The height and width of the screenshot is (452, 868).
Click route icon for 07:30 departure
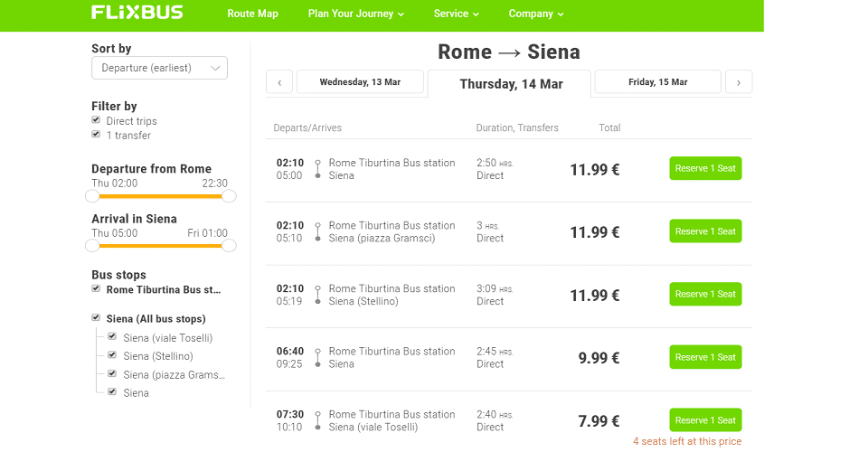(317, 420)
